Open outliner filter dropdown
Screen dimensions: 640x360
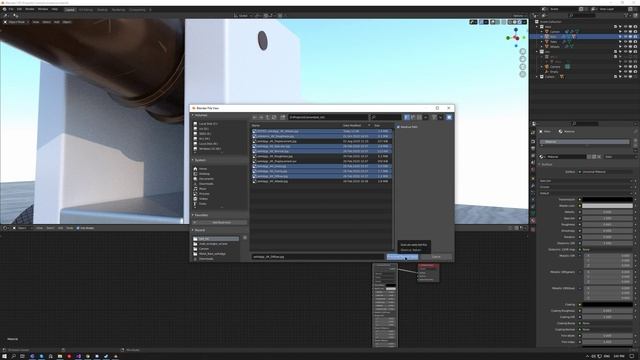(x=627, y=16)
